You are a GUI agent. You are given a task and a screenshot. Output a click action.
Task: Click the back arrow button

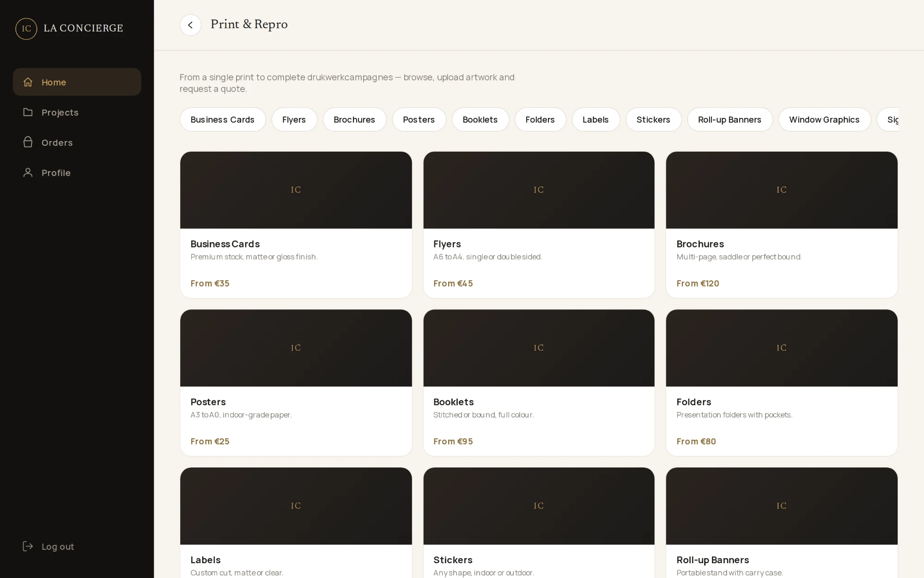click(x=190, y=25)
